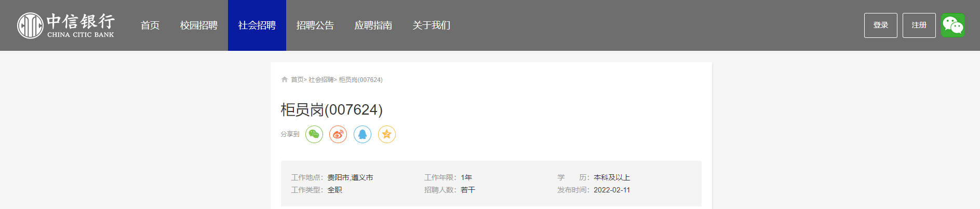Click the 柜员岗(007624) breadcrumb entry
980x209 pixels.
[361, 80]
